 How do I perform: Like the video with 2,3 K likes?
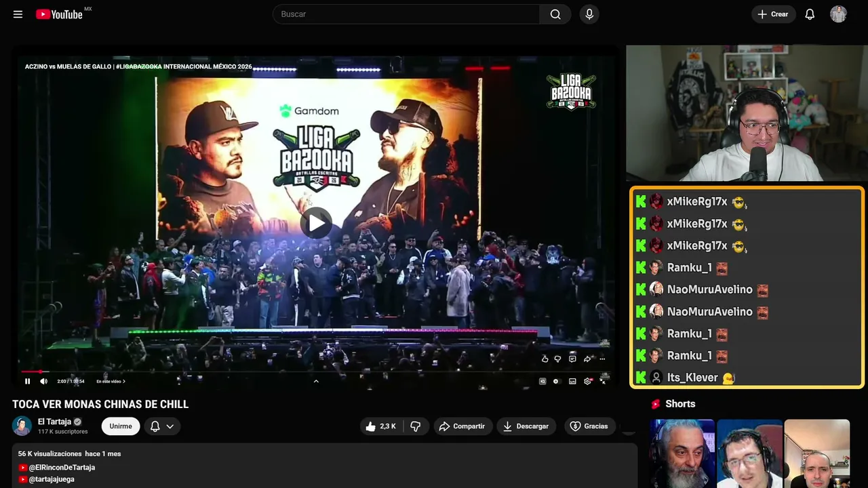pyautogui.click(x=381, y=426)
